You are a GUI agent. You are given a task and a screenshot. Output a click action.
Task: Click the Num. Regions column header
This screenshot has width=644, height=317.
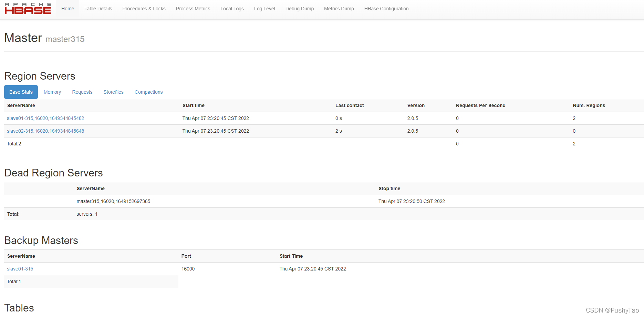tap(589, 105)
